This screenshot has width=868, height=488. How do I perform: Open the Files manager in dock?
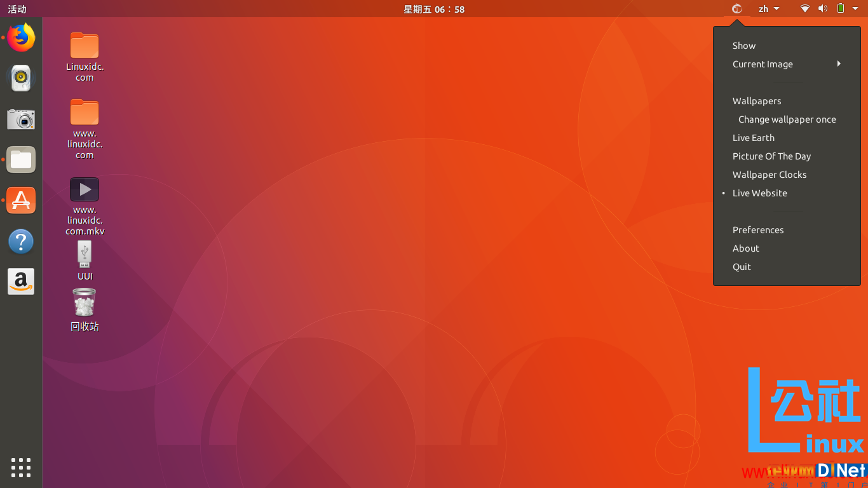pos(21,159)
